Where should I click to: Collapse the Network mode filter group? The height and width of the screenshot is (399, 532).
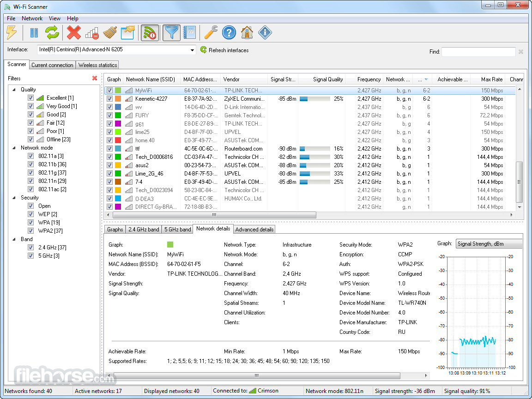(x=14, y=148)
